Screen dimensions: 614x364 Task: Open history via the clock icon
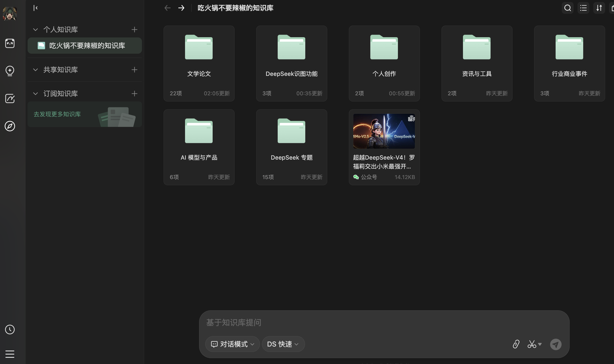[10, 330]
